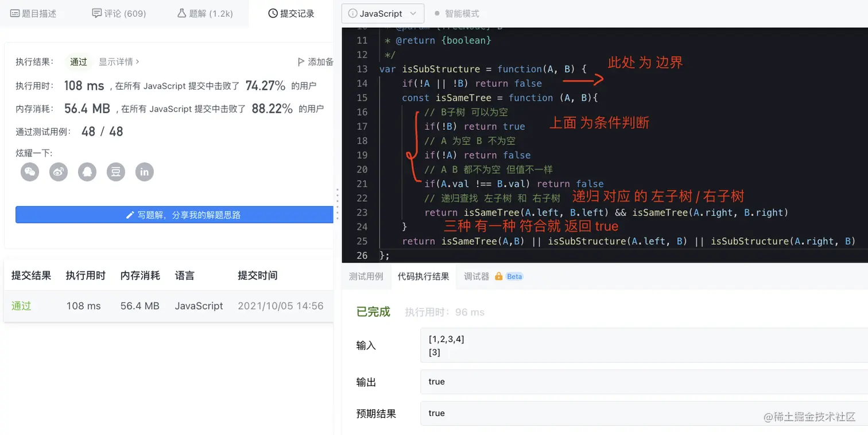Open the 评论 (609) tab
This screenshot has width=868, height=435.
119,13
